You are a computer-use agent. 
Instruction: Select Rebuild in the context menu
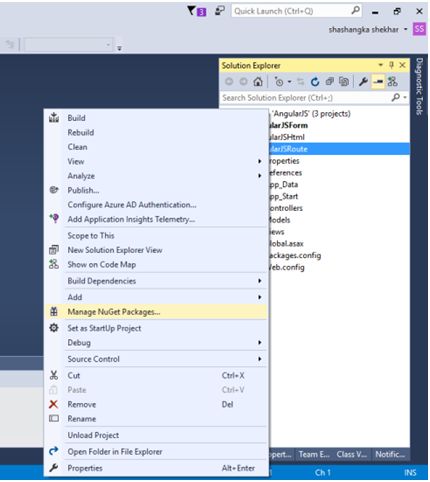[x=156, y=133]
